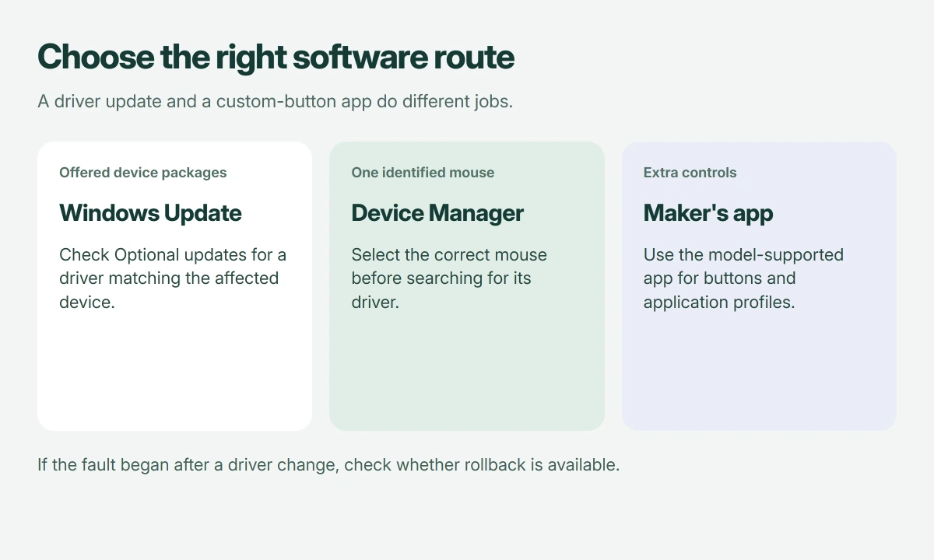
Task: Click the 'Offered device packages' label
Action: pyautogui.click(x=142, y=173)
